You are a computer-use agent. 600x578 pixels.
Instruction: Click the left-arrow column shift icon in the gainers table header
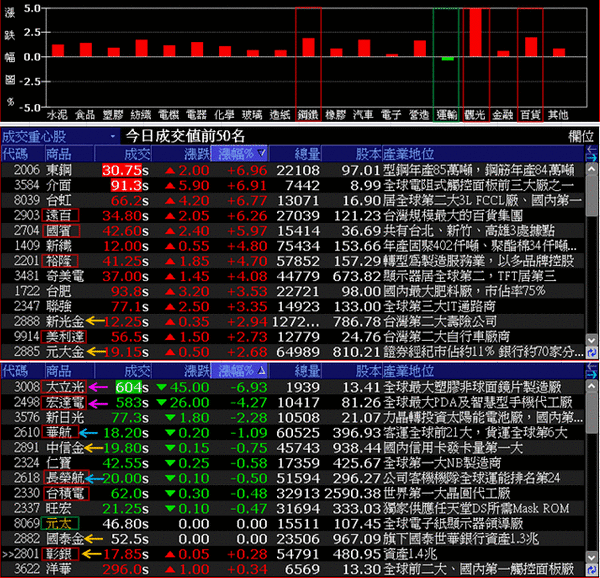pos(592,150)
